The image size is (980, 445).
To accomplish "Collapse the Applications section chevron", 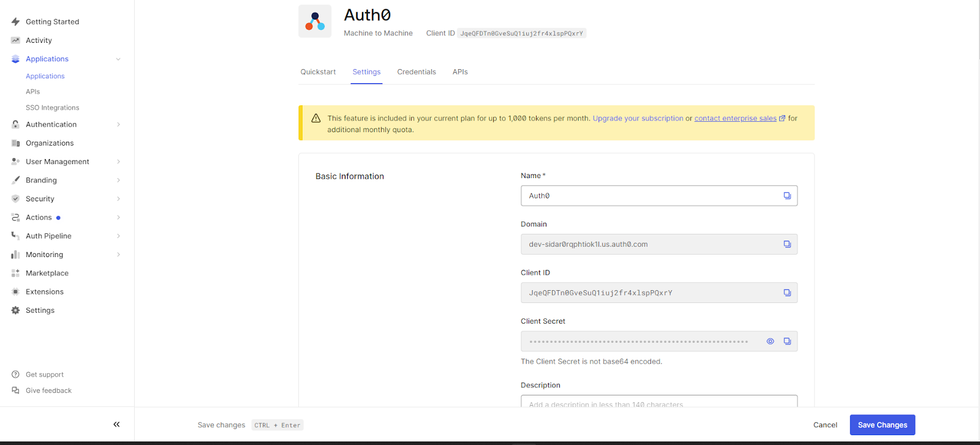I will pos(118,59).
